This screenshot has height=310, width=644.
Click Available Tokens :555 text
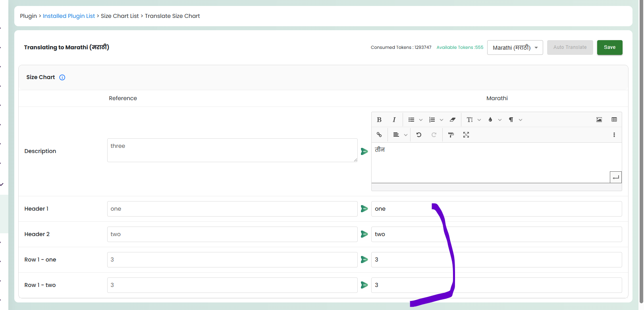[x=460, y=47]
